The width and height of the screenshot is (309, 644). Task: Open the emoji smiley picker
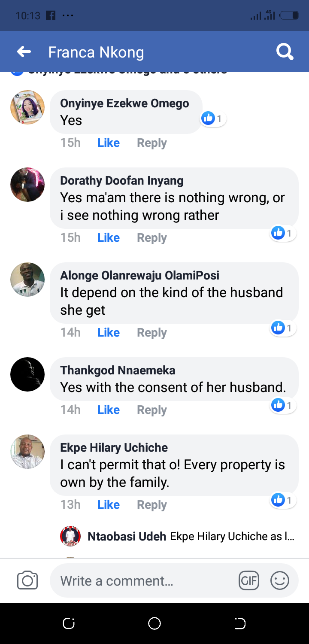279,581
